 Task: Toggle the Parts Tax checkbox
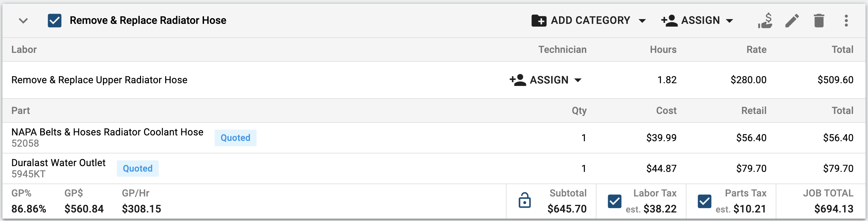click(x=704, y=201)
